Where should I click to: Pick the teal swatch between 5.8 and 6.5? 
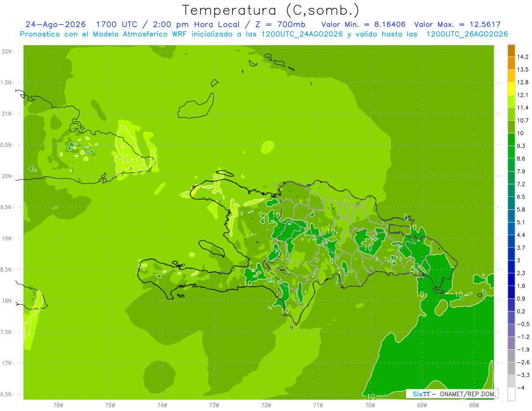point(511,204)
